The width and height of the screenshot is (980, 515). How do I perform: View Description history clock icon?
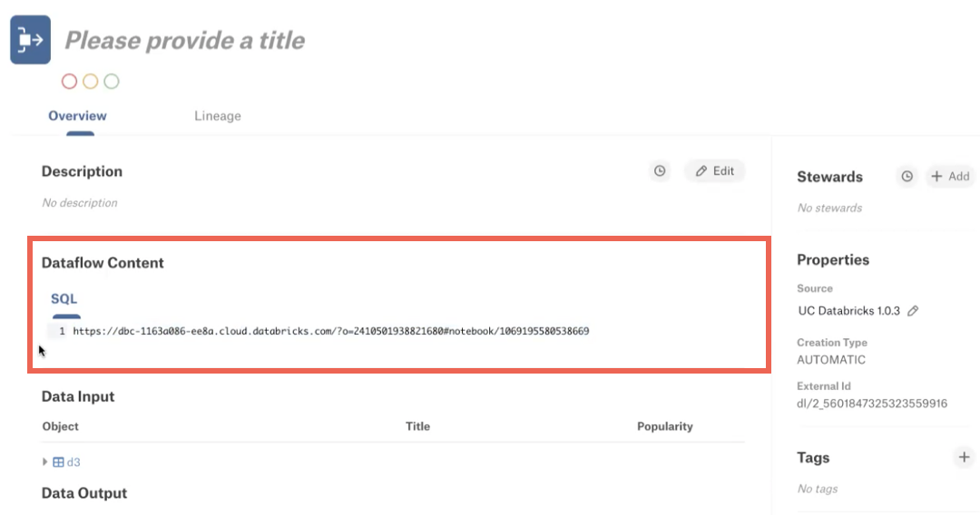[x=660, y=171]
